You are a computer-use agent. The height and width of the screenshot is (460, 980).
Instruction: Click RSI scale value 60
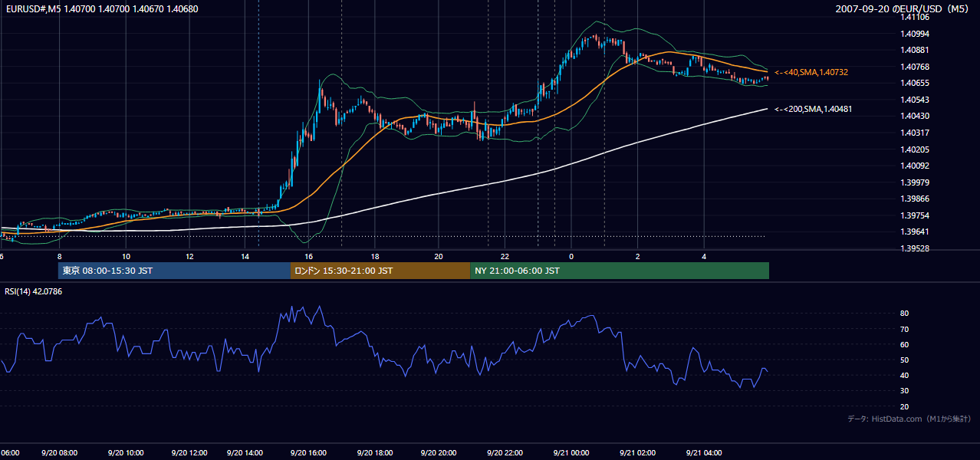pos(905,344)
